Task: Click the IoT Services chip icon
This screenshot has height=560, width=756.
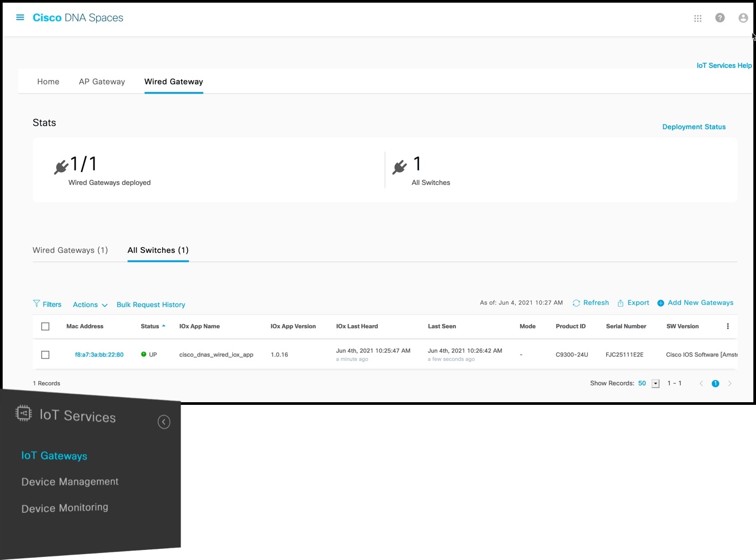Action: [23, 413]
